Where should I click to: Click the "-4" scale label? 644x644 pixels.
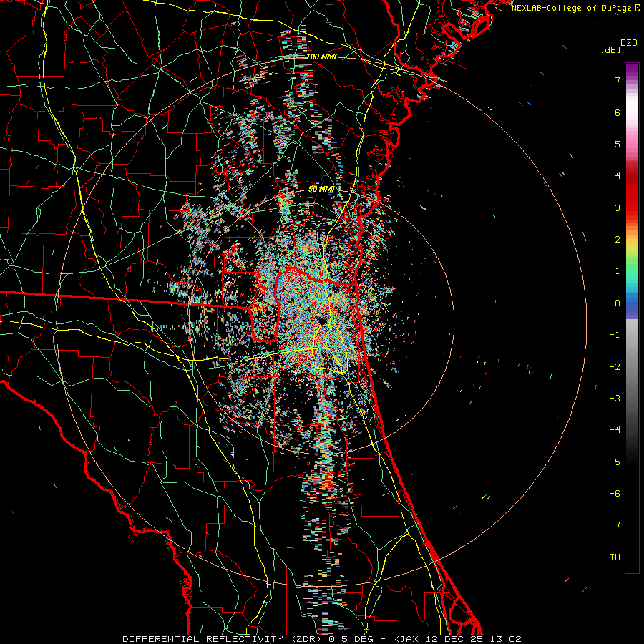[615, 430]
